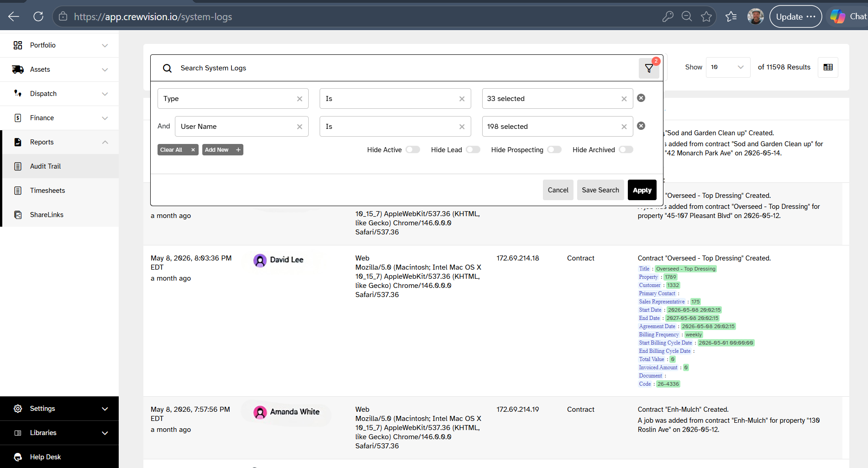Click Clear All filters button

coord(178,150)
